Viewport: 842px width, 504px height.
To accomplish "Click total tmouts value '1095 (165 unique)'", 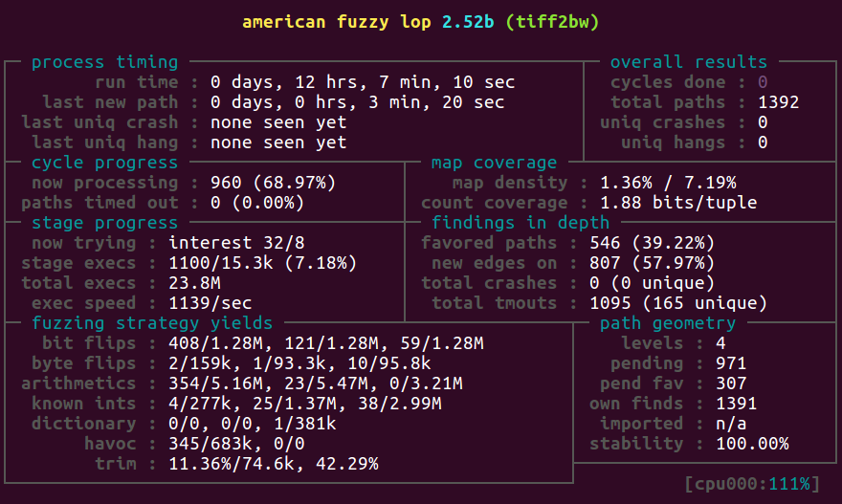I will pos(678,303).
